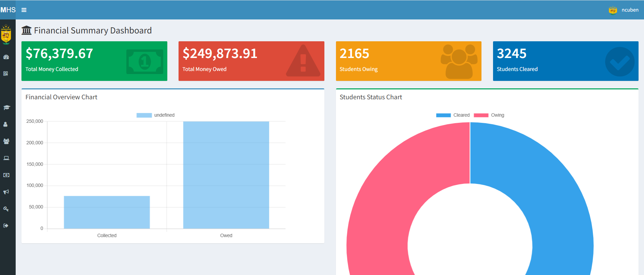Click the Owed bar in chart

[226, 175]
